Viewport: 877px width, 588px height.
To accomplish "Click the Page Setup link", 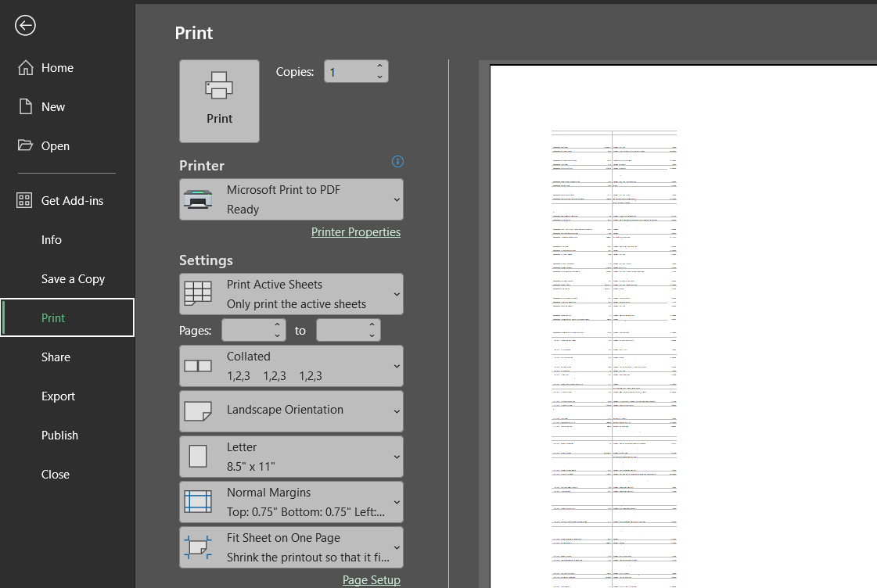I will (371, 579).
